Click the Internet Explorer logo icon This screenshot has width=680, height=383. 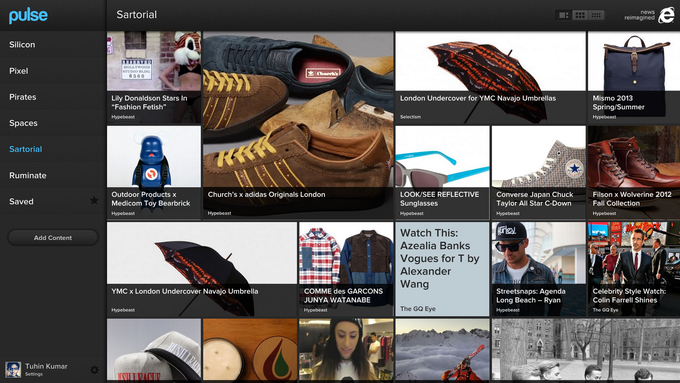click(x=667, y=15)
